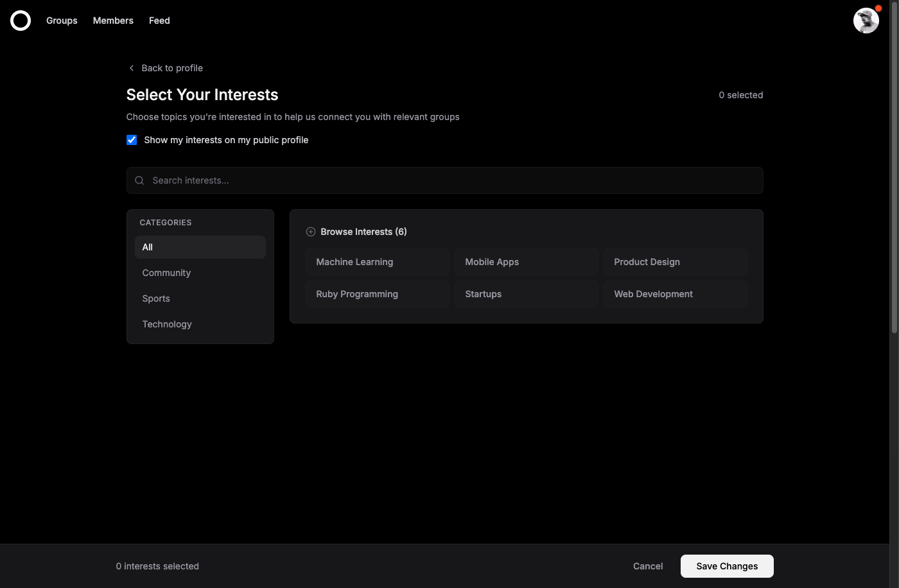Select the Machine Learning interest
The height and width of the screenshot is (588, 899).
[x=378, y=261]
